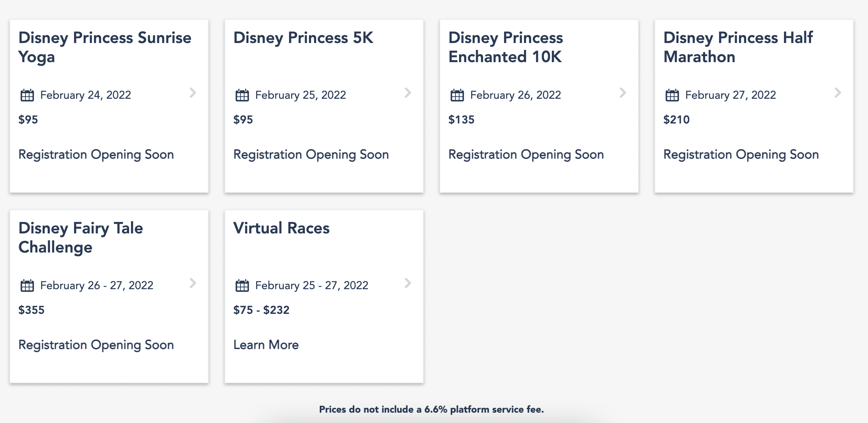Expand Virtual Races chevron arrow
The height and width of the screenshot is (423, 868).
408,283
